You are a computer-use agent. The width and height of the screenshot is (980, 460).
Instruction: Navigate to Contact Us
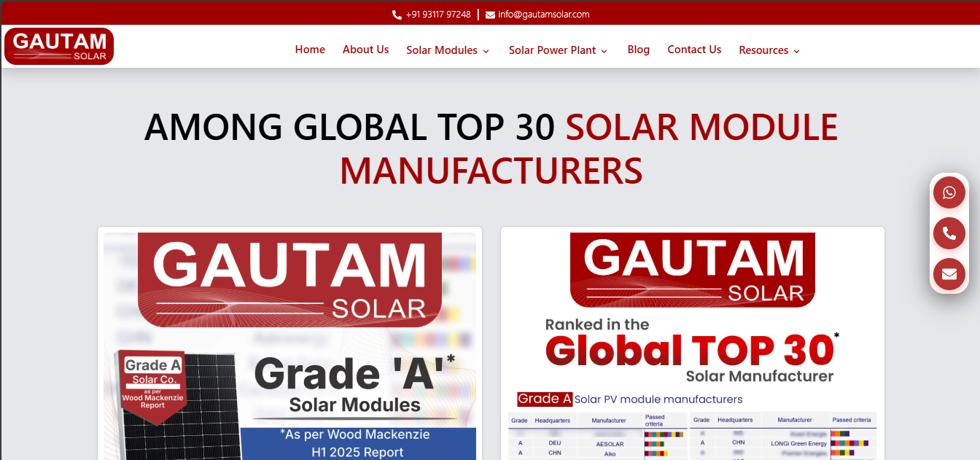(x=694, y=50)
